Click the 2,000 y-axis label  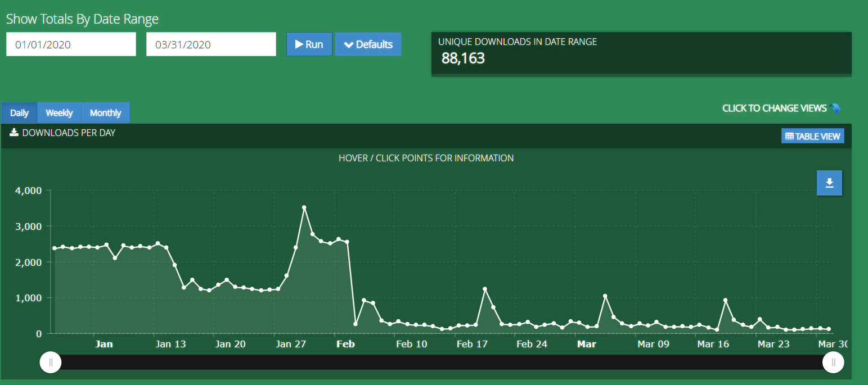(29, 262)
